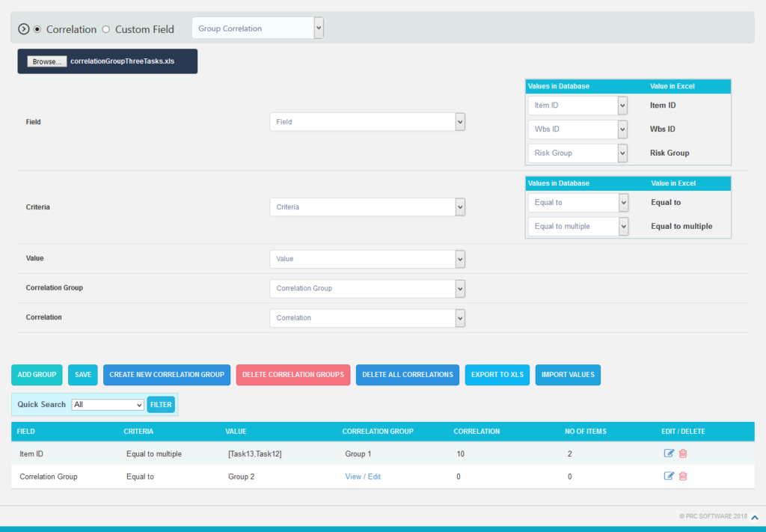
Task: Open the Quick Search All dropdown
Action: pos(108,405)
